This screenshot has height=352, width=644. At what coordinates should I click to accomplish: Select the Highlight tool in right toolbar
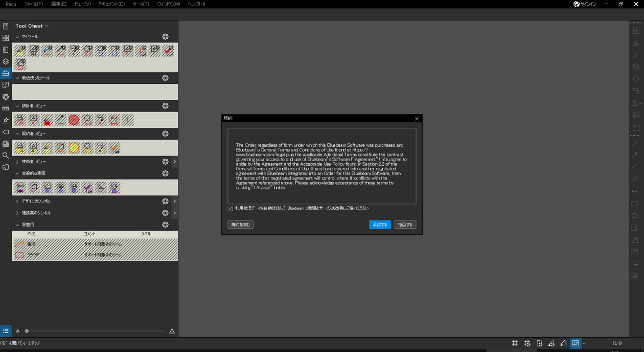636,43
